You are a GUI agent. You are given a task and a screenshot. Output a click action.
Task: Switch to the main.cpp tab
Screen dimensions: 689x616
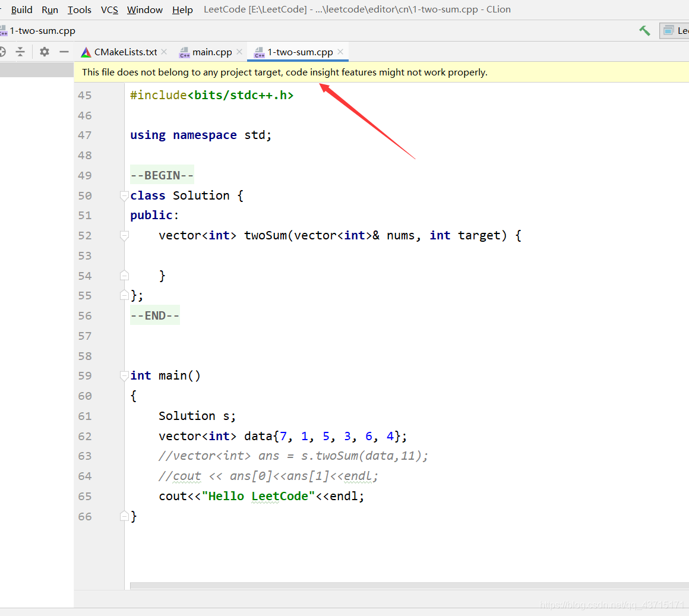click(211, 52)
